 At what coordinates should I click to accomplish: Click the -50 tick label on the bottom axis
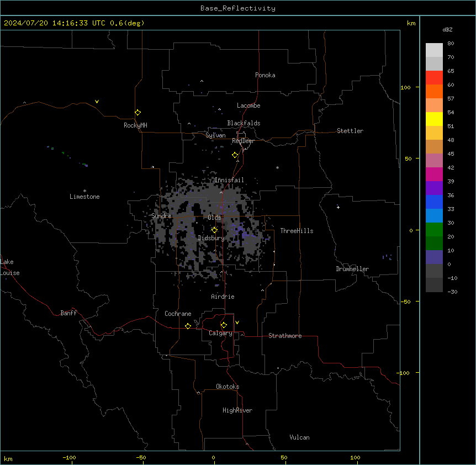[x=141, y=457]
